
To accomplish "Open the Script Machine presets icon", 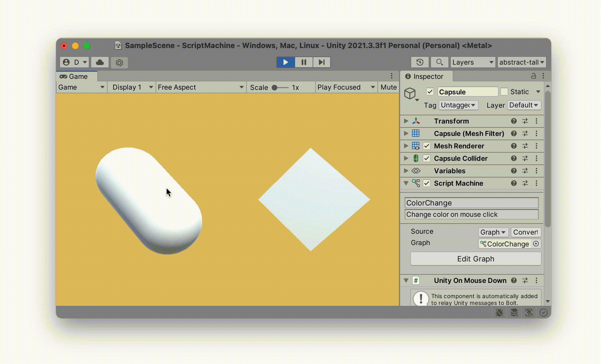I will click(x=525, y=183).
